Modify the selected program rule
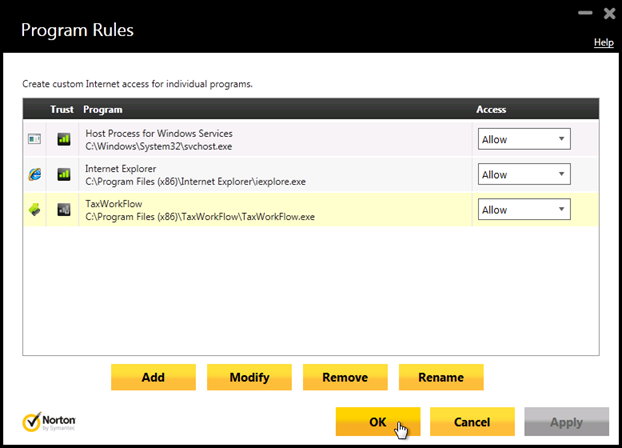Viewport: 622px width, 448px height. tap(249, 377)
